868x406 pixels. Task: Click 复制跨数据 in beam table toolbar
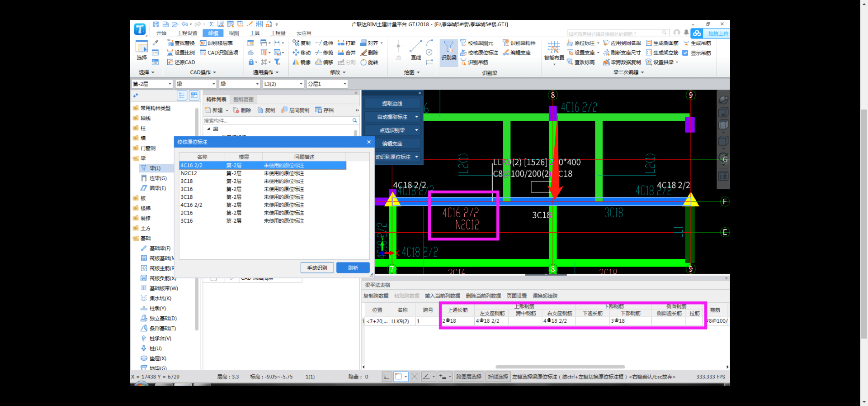[376, 296]
